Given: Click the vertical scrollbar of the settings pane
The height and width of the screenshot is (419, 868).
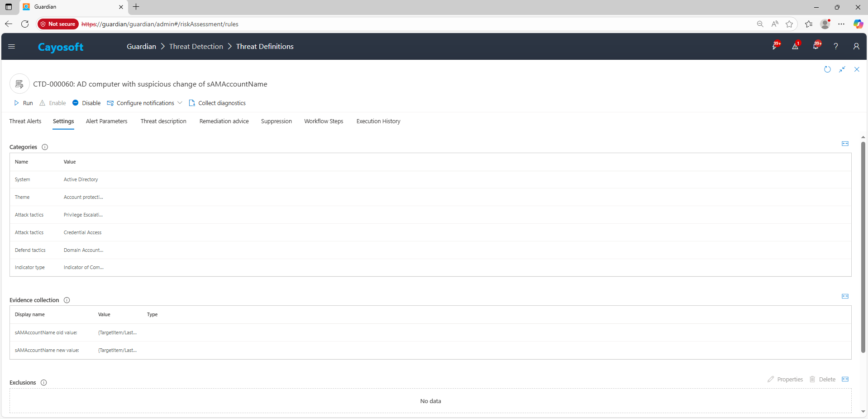Looking at the screenshot, I should pyautogui.click(x=863, y=247).
